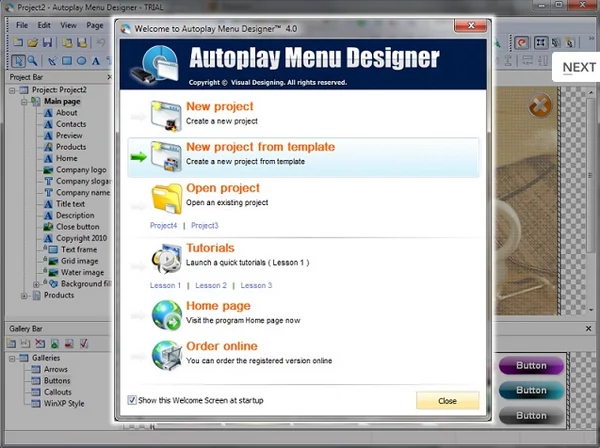Select the gray Button gallery thumbnail
Screen dimensions: 600x448
pos(531,415)
